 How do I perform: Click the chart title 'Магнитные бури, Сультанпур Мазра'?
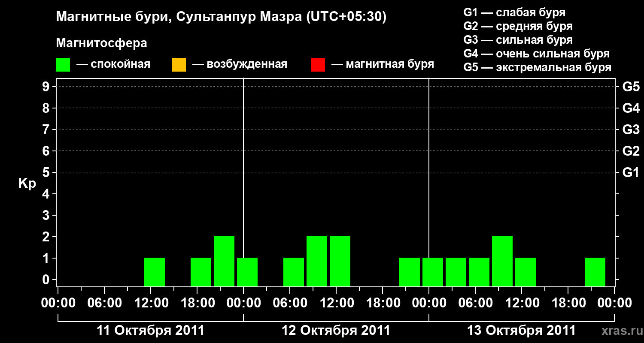tap(178, 17)
